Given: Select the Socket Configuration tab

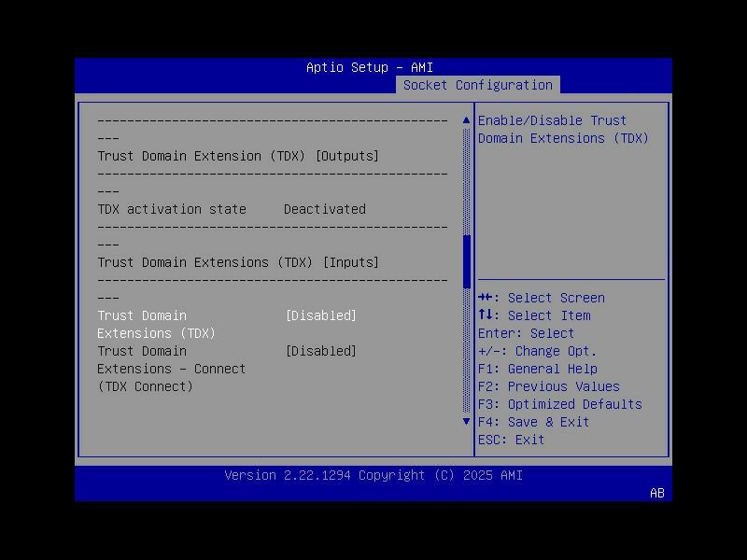Looking at the screenshot, I should [479, 84].
